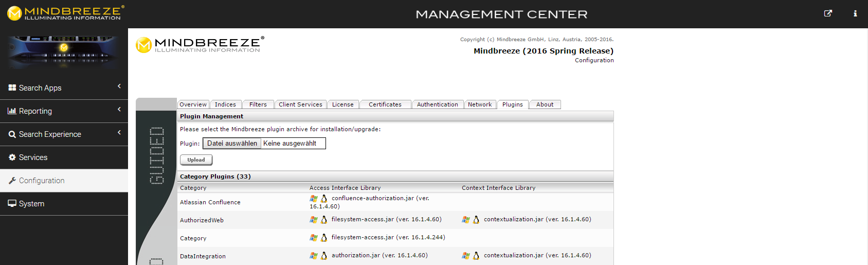868x265 pixels.
Task: Click Windows icon beside AuthorizedWeb filesystem-access.jar
Action: 314,219
